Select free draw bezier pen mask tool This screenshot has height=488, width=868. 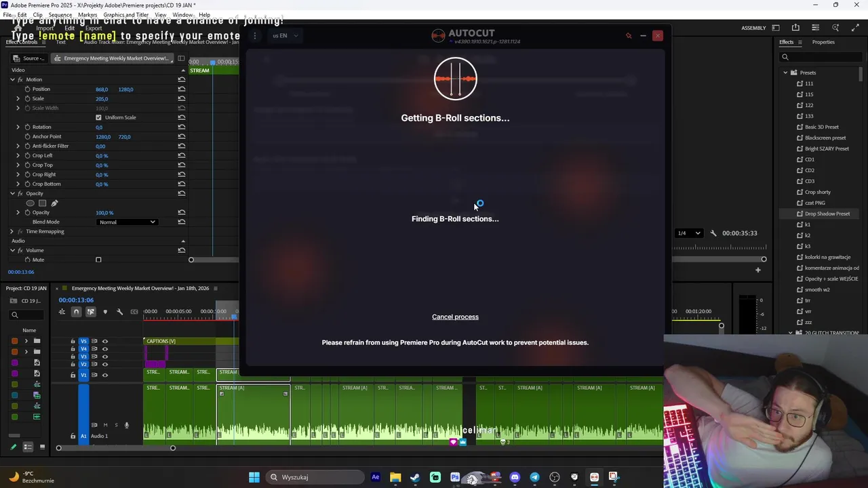point(54,203)
